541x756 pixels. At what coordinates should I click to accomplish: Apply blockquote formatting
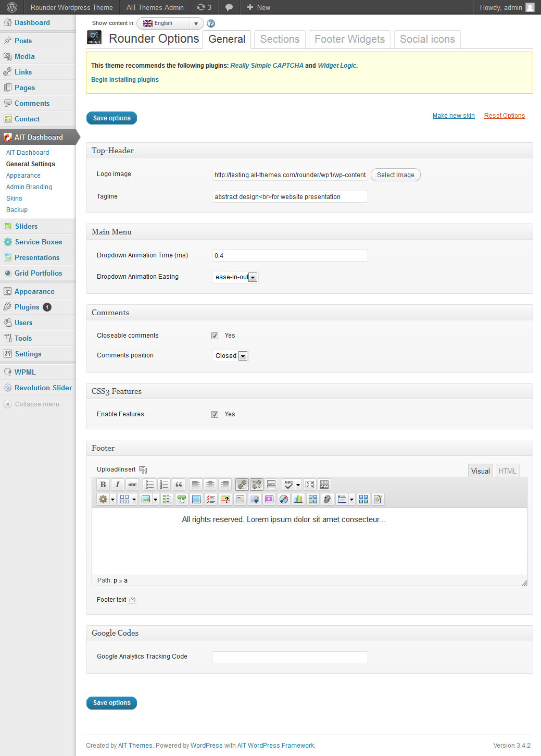(x=179, y=485)
